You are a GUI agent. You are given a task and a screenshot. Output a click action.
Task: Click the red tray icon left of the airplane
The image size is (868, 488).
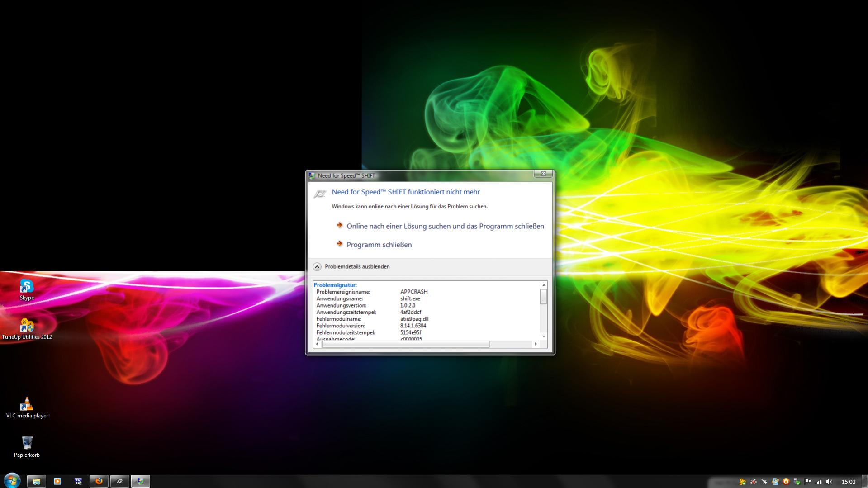753,482
